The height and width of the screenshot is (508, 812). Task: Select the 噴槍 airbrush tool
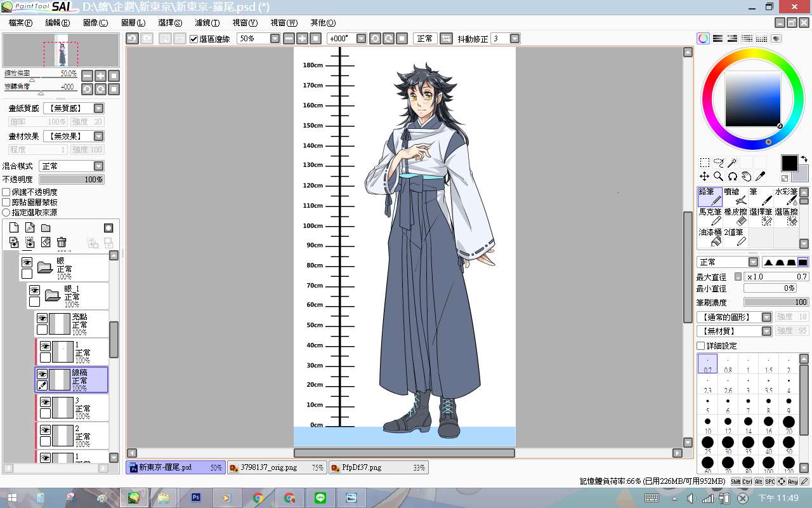[x=736, y=197]
